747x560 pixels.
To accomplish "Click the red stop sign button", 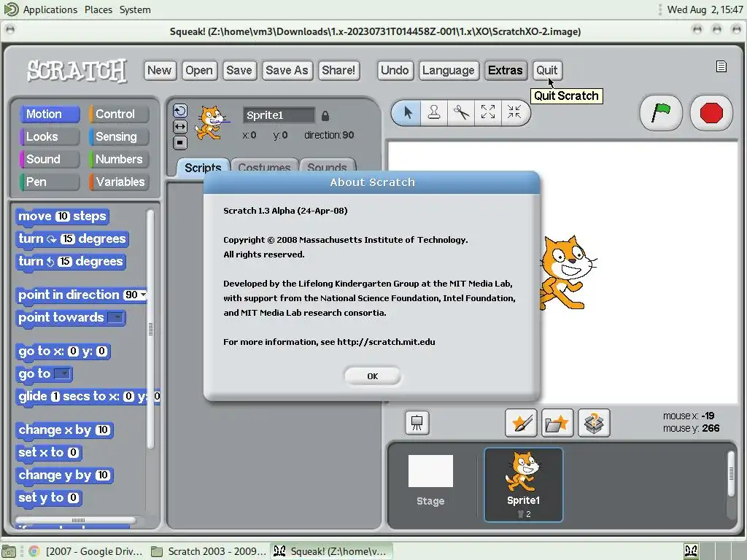I will [711, 113].
